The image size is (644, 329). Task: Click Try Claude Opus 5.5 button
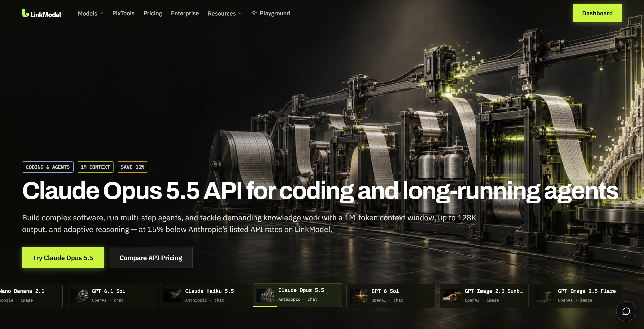63,258
